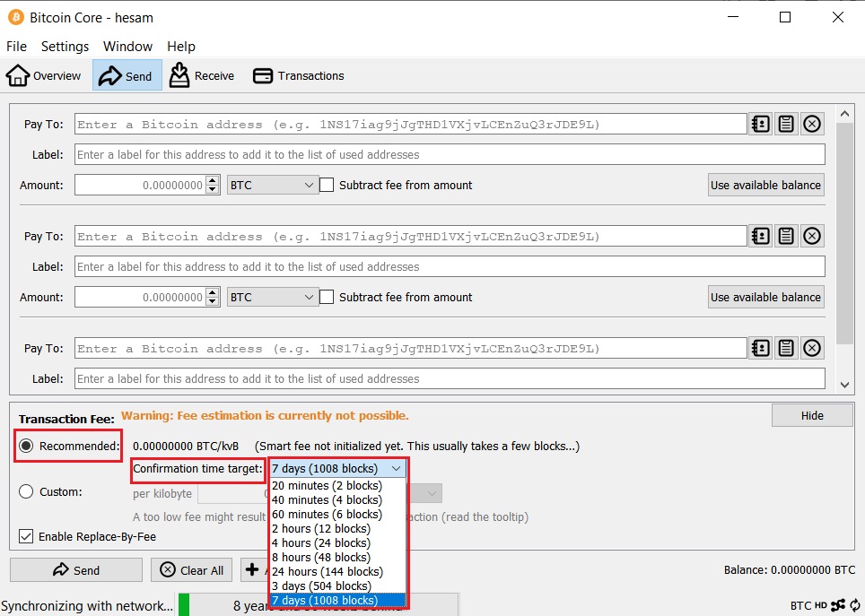The width and height of the screenshot is (865, 616).
Task: Paste clipboard address into second recipient entry
Action: point(786,236)
